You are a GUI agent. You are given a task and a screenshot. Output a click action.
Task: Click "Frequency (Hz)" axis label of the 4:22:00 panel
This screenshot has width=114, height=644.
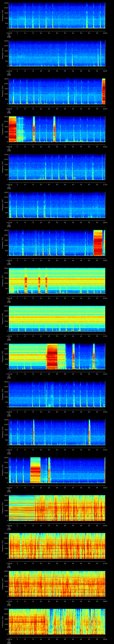(3, 16)
